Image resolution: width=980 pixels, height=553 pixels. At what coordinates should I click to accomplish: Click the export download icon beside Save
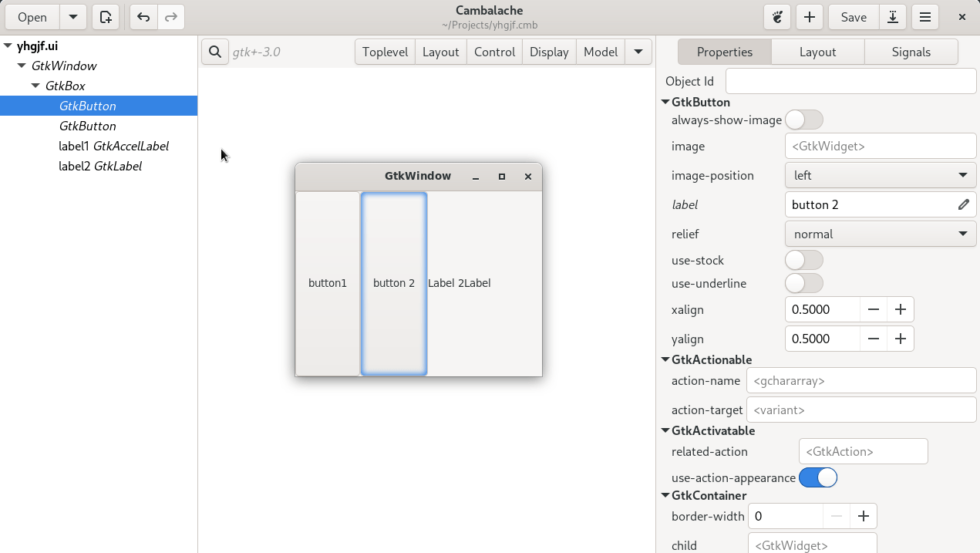(x=893, y=17)
